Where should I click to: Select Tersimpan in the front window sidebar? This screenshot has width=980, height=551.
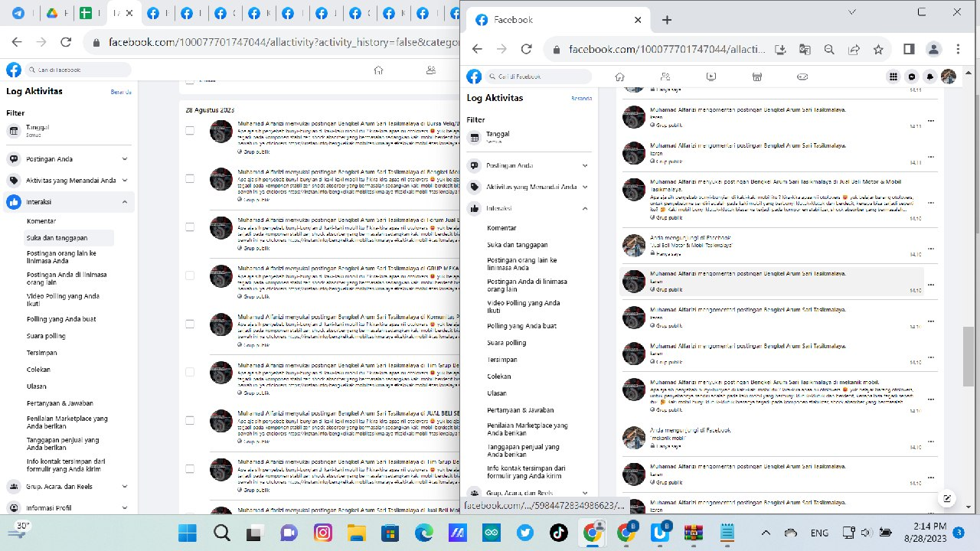[502, 360]
